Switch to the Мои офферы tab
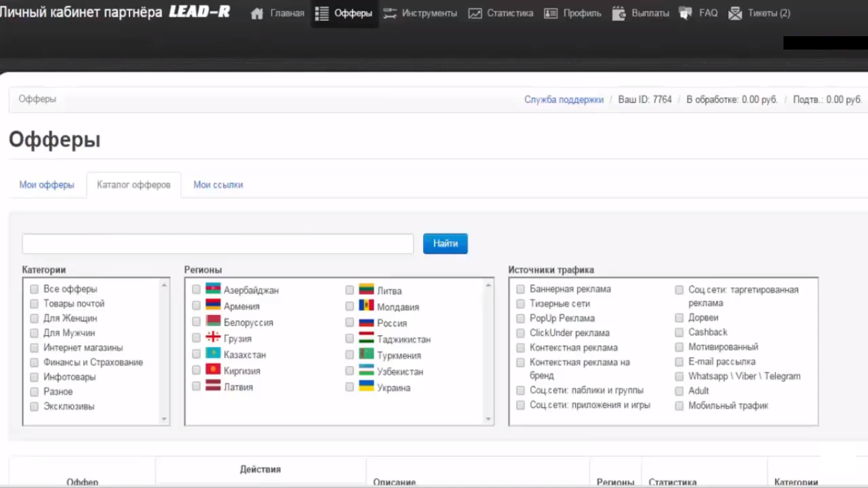 pos(46,185)
